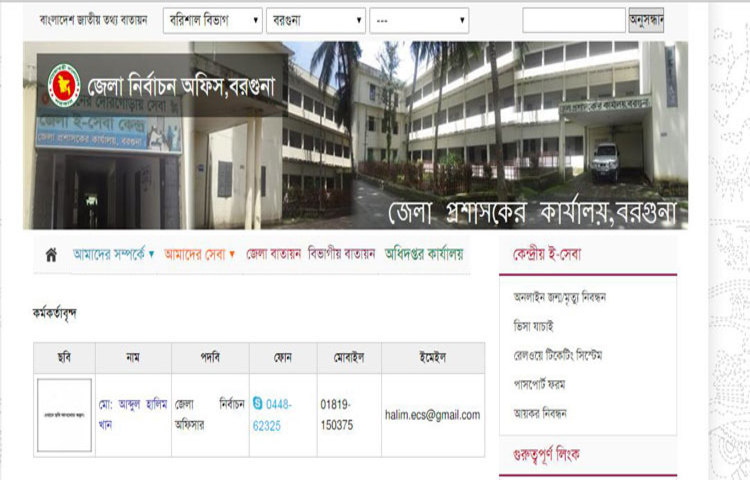Open the বরিশাল বিভাগ division dropdown
The width and height of the screenshot is (750, 480).
(212, 21)
